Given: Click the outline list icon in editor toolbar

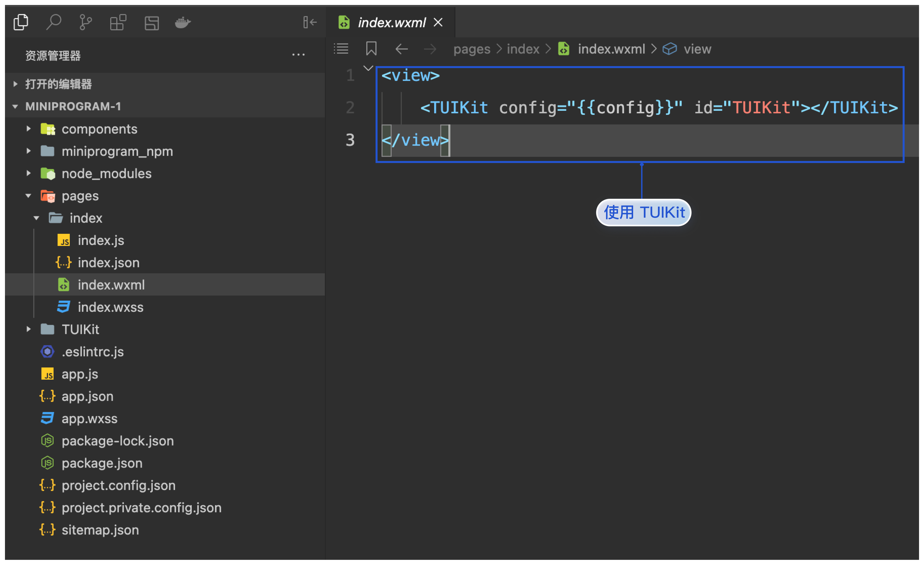Looking at the screenshot, I should pyautogui.click(x=341, y=49).
